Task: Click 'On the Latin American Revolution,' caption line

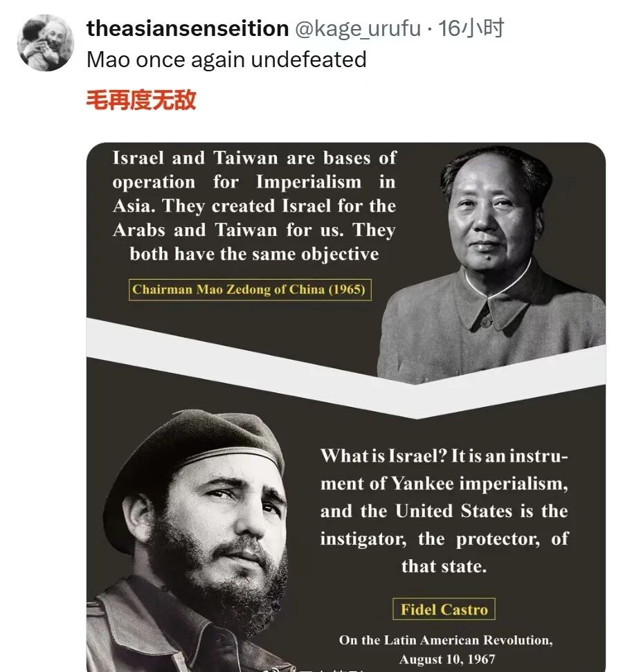Action: [x=445, y=640]
